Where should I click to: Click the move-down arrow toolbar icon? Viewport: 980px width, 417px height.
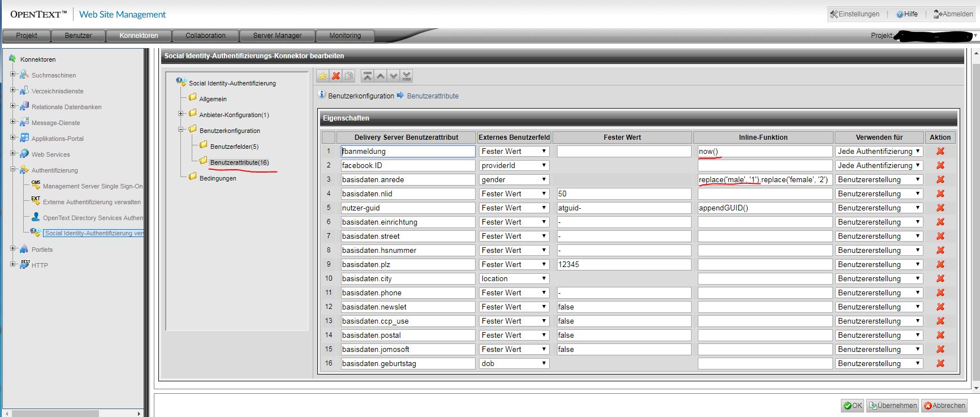pos(394,76)
